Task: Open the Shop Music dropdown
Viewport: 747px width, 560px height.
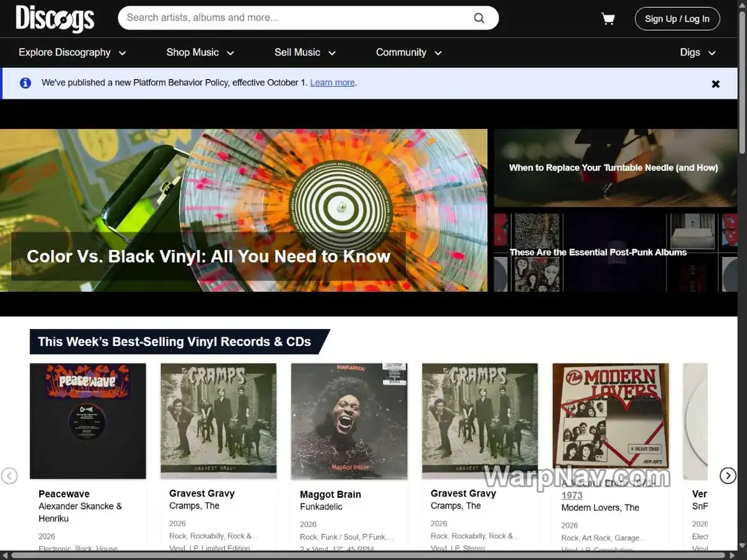Action: [200, 52]
